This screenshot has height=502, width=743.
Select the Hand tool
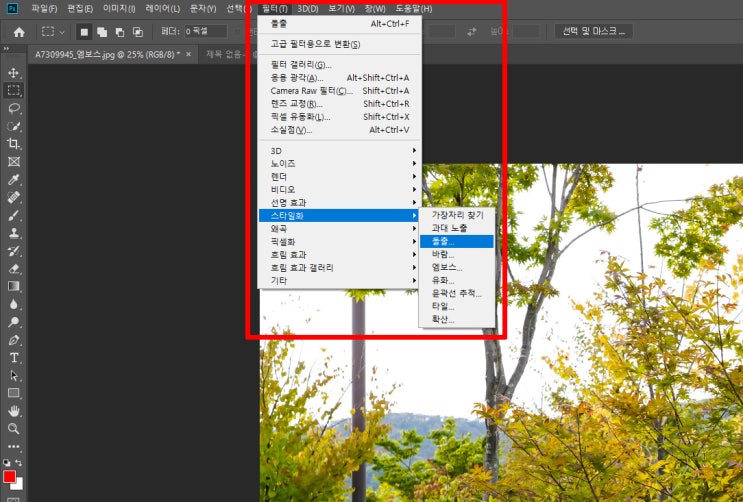[13, 411]
